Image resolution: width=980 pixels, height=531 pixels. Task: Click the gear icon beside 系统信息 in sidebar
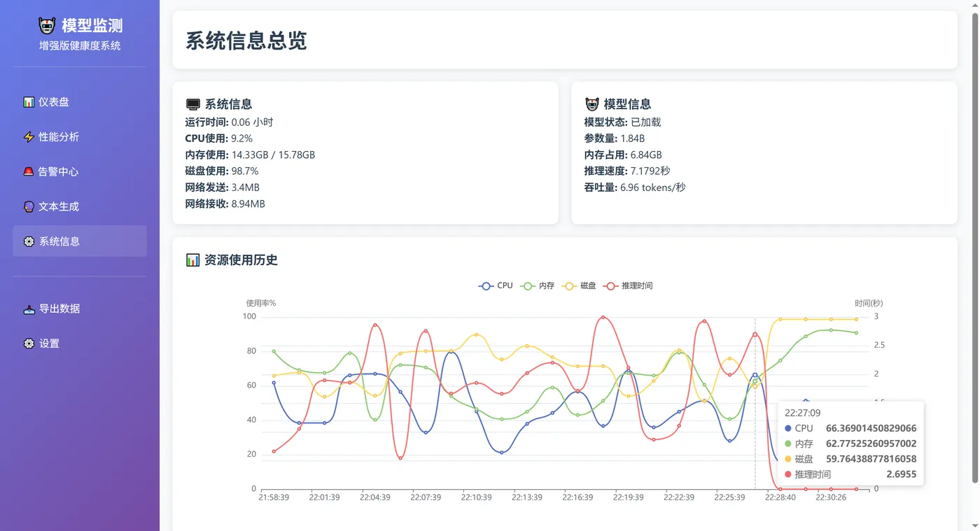[28, 241]
